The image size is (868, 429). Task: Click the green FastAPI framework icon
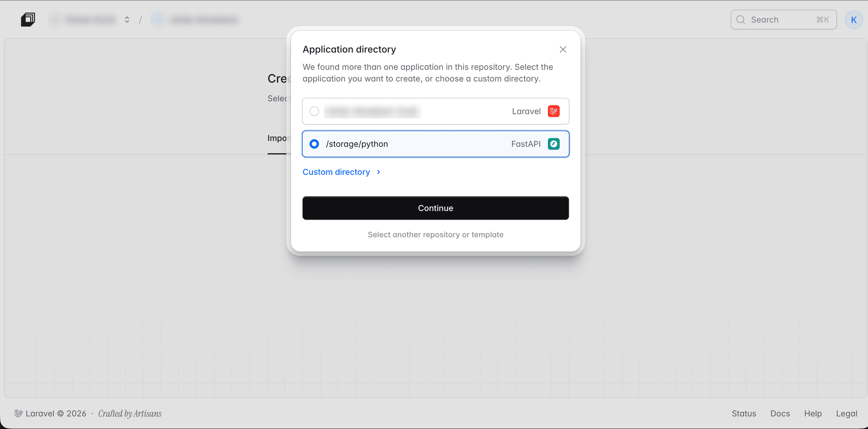coord(554,144)
